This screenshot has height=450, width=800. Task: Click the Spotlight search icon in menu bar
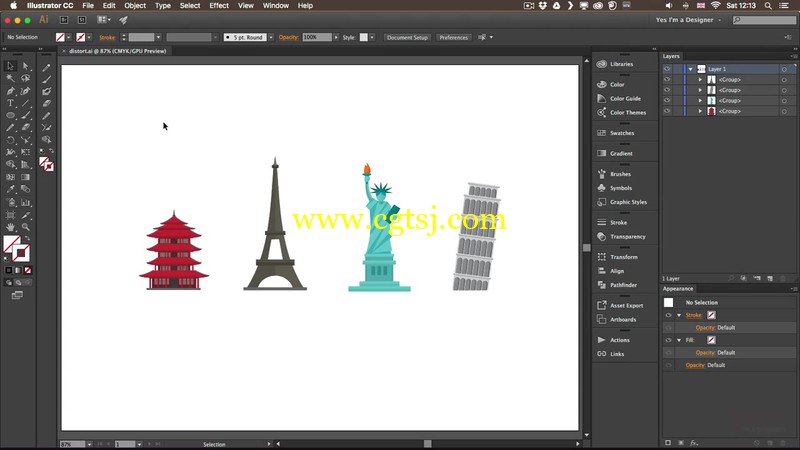[767, 6]
